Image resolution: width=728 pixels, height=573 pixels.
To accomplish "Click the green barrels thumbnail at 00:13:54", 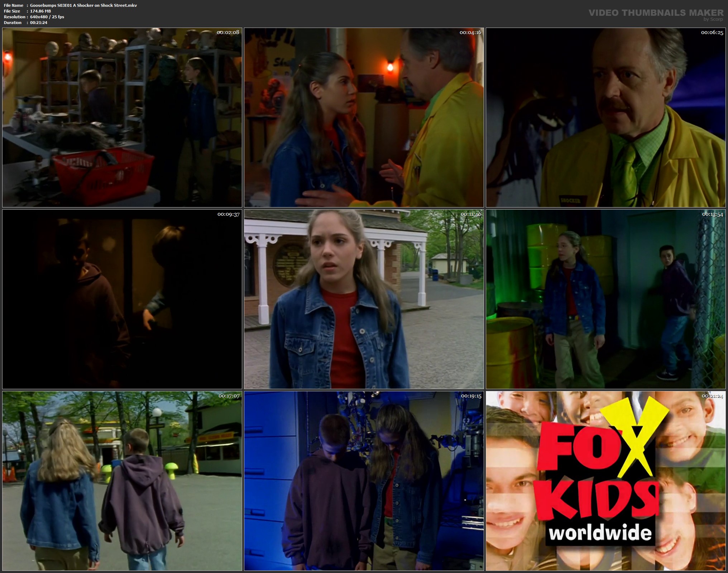I will coord(605,299).
